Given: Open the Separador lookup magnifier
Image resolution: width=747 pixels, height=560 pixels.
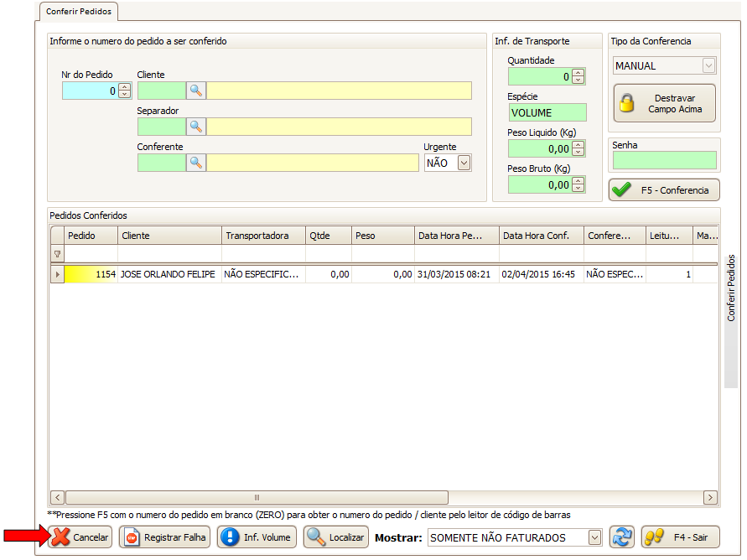Looking at the screenshot, I should 195,127.
